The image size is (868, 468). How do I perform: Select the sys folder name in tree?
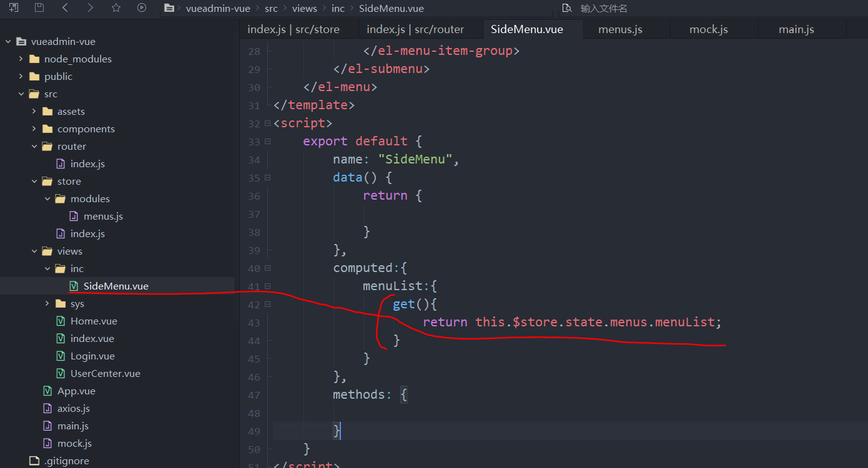point(77,304)
